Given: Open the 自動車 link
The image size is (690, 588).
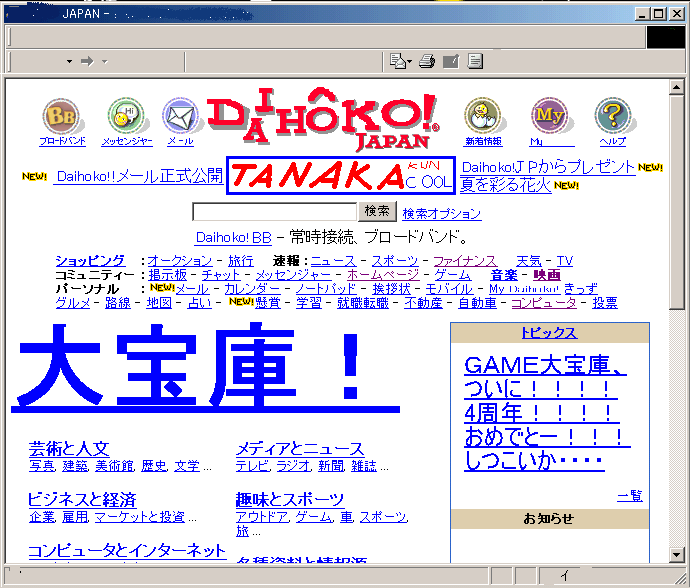Looking at the screenshot, I should (x=477, y=303).
